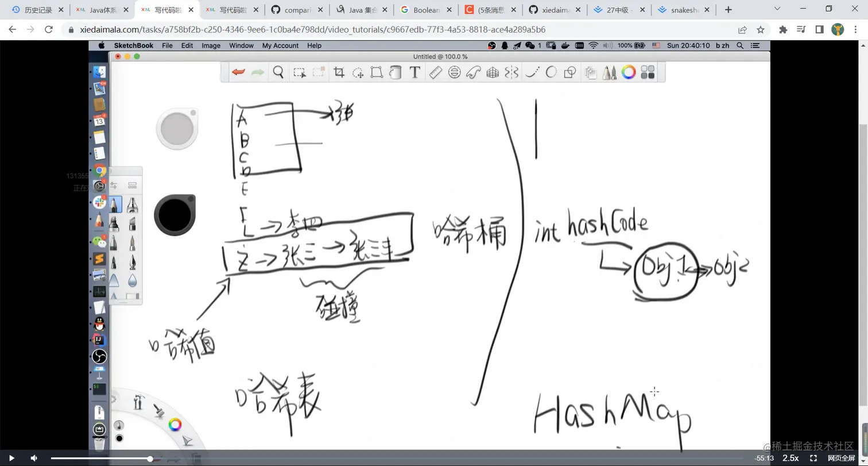868x466 pixels.
Task: Open SketchBook Edit menu
Action: click(187, 45)
